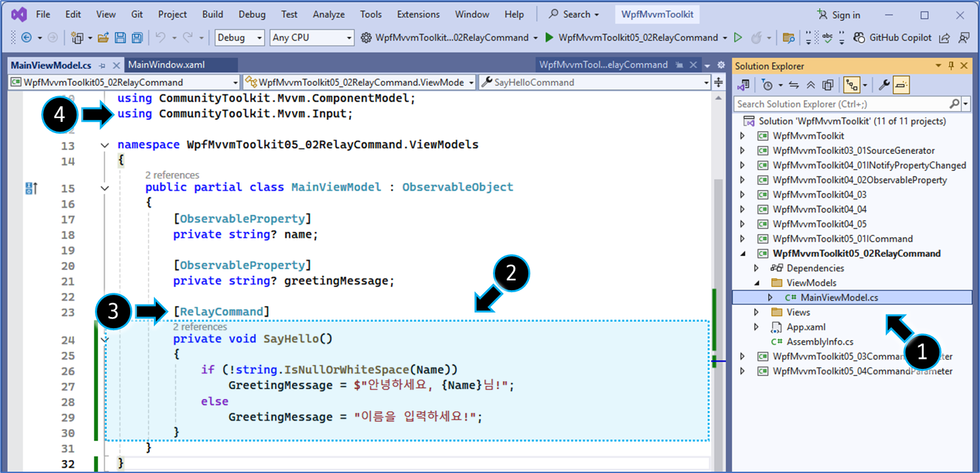Collapse the ViewModels folder node
Screen dimensions: 980x473
pos(757,283)
